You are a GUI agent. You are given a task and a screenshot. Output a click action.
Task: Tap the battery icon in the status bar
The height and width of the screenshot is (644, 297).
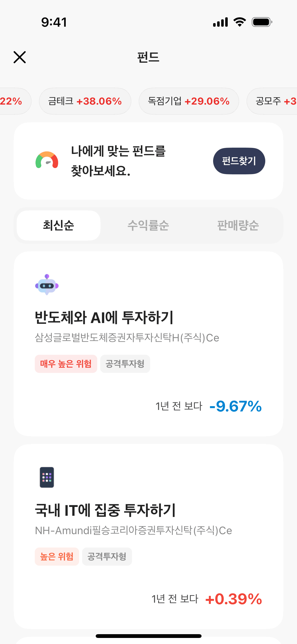(x=262, y=22)
